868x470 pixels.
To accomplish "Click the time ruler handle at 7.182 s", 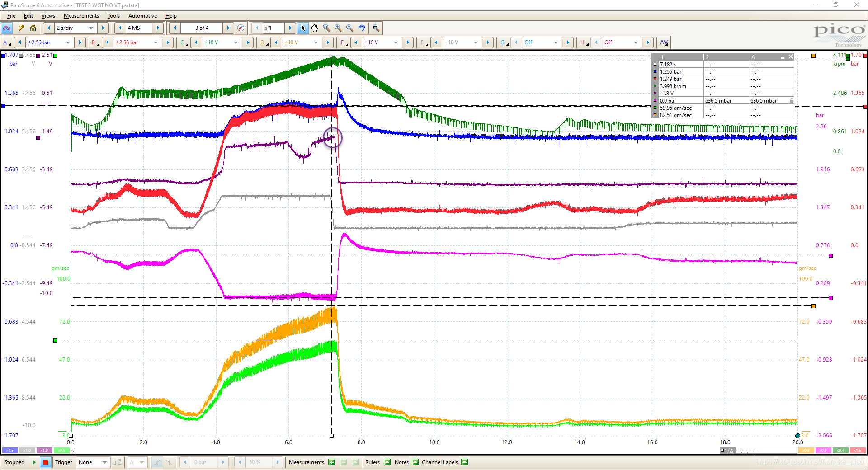I will [331, 436].
